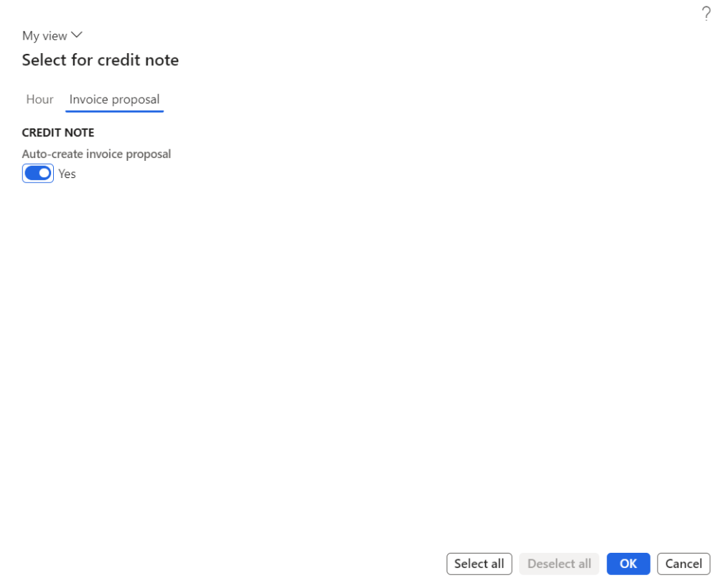Screen dimensions: 718x588
Task: Expand the My view dropdown
Action: (52, 36)
